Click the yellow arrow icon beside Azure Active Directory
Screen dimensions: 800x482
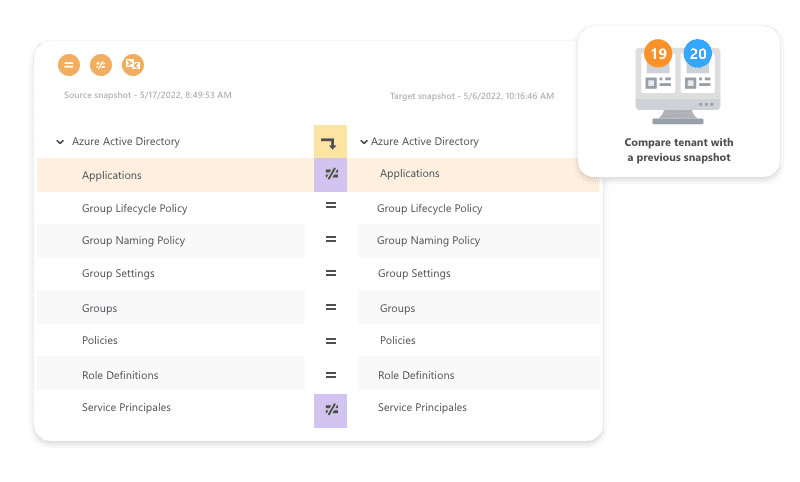(330, 141)
